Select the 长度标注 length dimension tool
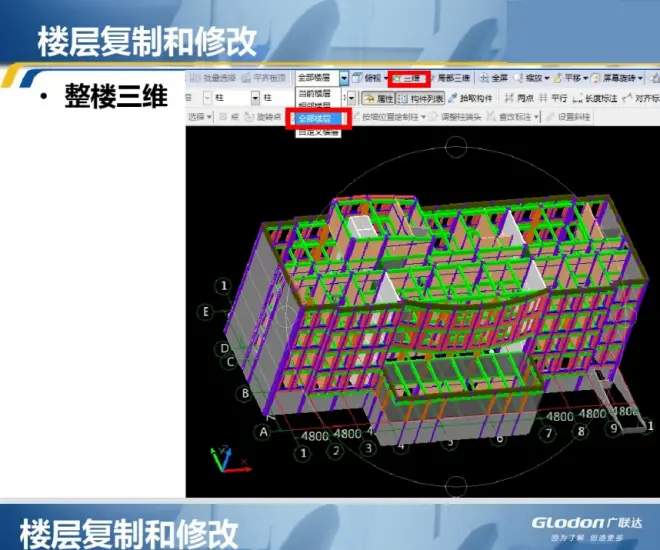Viewport: 660px width, 550px height. click(597, 98)
